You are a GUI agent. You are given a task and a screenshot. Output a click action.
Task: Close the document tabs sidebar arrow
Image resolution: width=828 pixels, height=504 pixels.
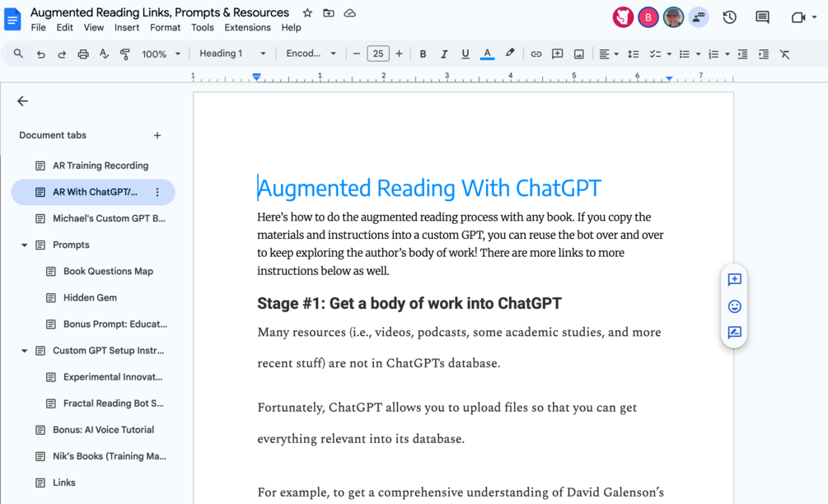click(22, 101)
